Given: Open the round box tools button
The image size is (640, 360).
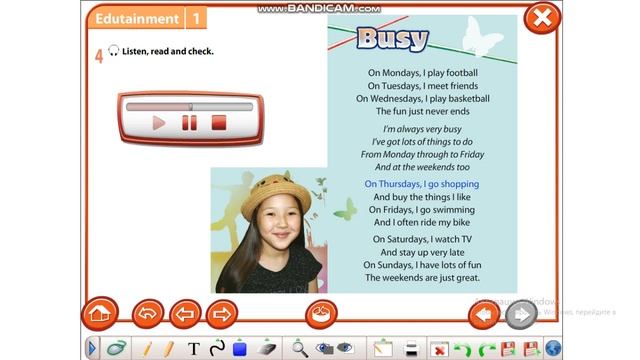Looking at the screenshot, I should tap(321, 314).
